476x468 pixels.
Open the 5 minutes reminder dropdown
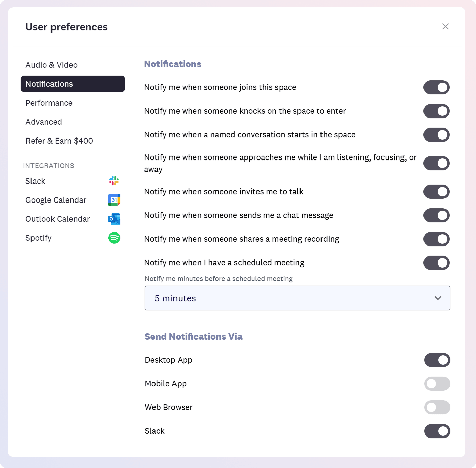297,298
